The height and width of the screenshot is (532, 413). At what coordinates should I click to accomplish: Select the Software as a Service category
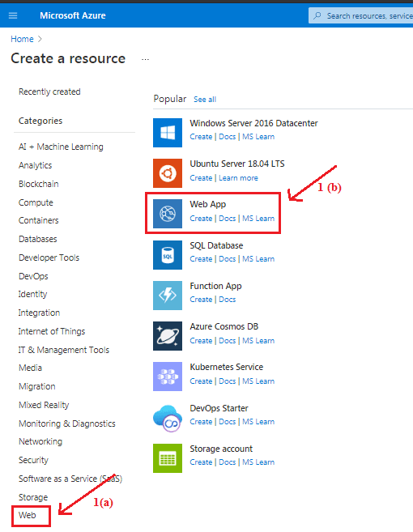[x=70, y=479]
